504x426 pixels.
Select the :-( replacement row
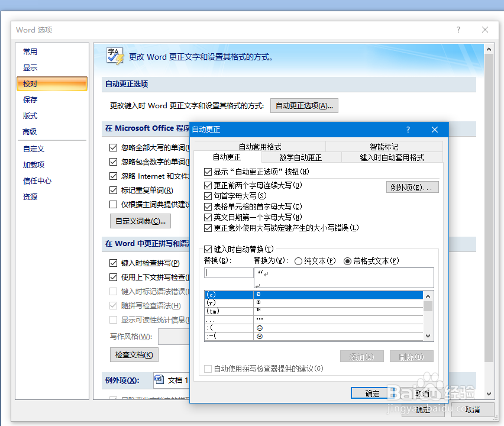314,336
